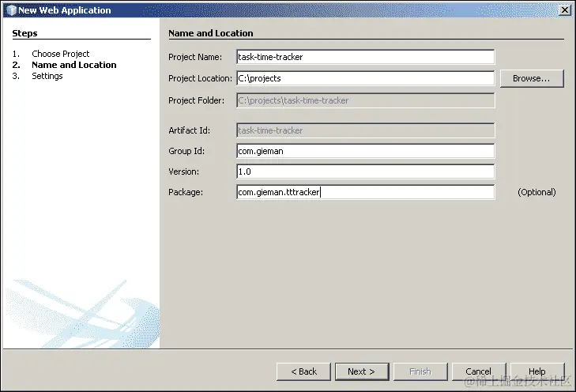This screenshot has height=392, width=576.
Task: Click the Project Location: label
Action: [200, 78]
